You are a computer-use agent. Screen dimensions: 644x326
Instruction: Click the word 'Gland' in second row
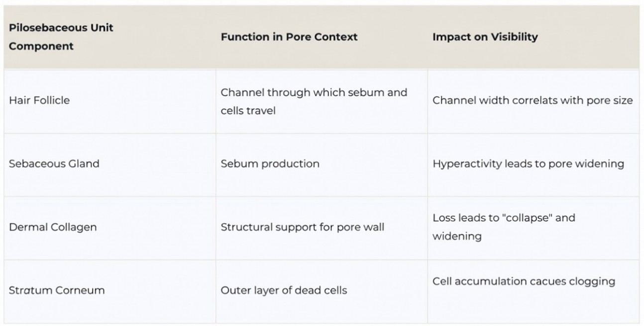[x=84, y=164]
